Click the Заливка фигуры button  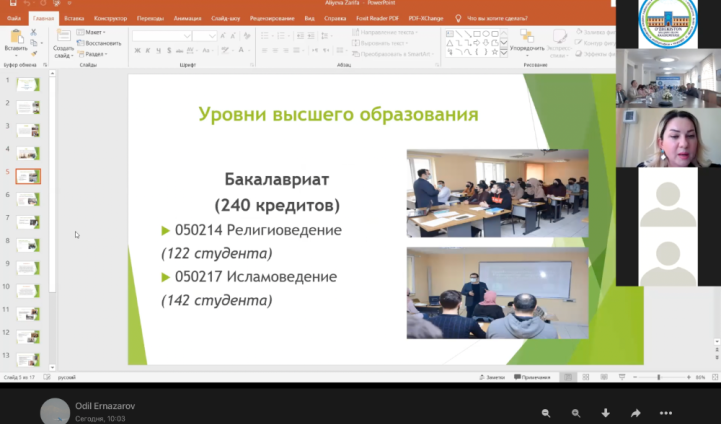(x=595, y=32)
